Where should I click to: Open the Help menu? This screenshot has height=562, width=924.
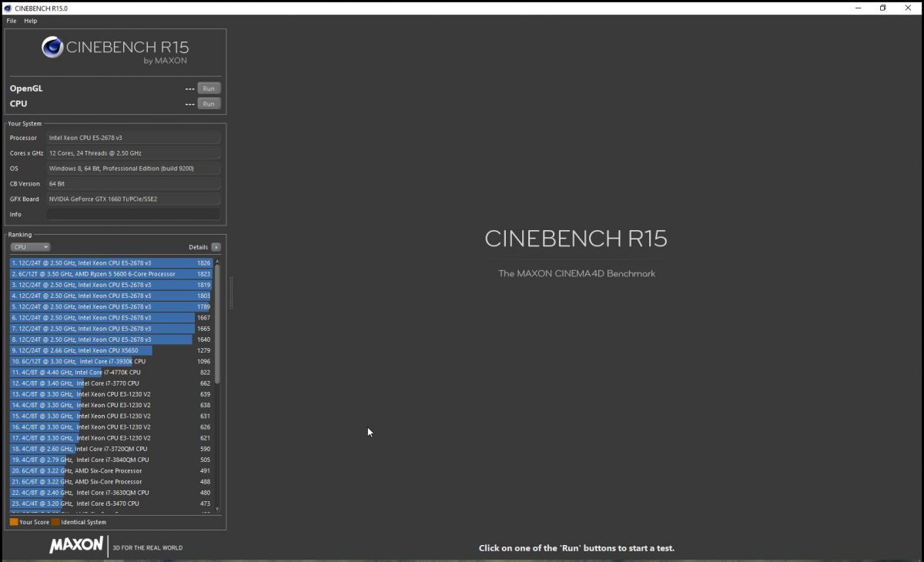[x=31, y=21]
